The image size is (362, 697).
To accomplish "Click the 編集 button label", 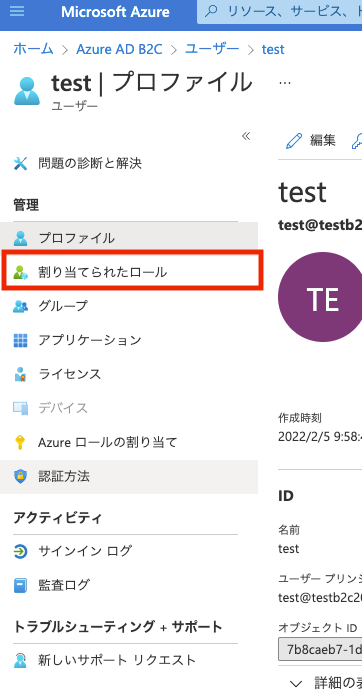I will click(x=322, y=140).
